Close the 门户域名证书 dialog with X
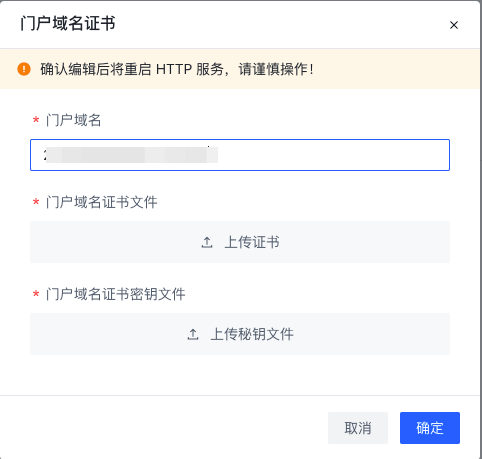The image size is (482, 459). tap(454, 25)
